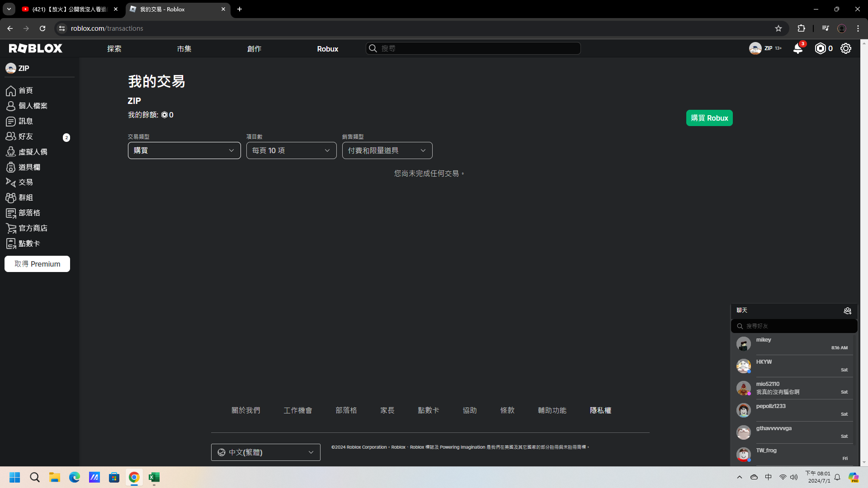Click the 購買 Robux button
Screen dimensions: 868x488
(x=709, y=118)
